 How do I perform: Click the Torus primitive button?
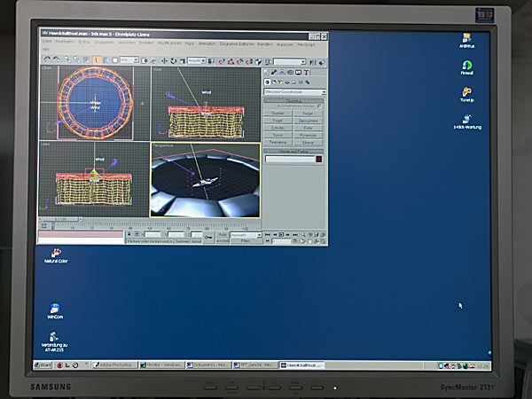pyautogui.click(x=278, y=135)
